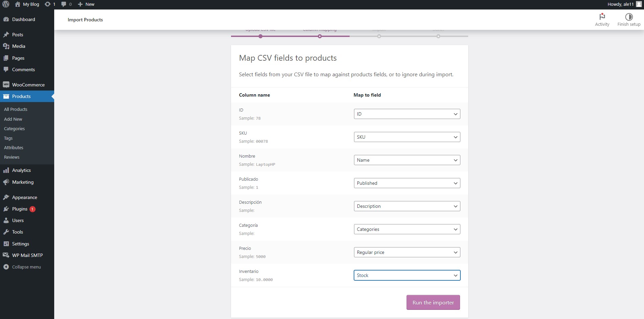Go to All Products submenu

(16, 109)
